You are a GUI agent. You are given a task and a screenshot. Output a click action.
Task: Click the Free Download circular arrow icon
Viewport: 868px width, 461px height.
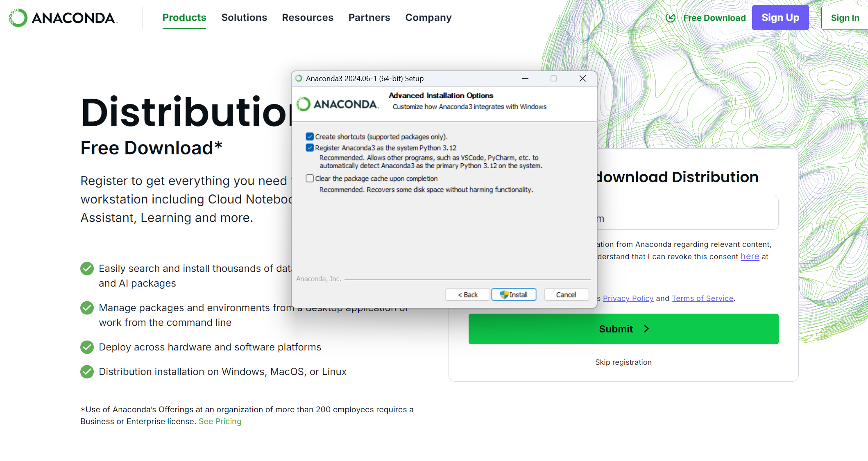(671, 18)
